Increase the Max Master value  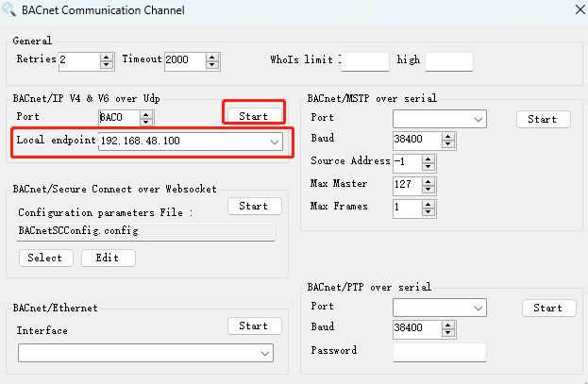click(428, 182)
